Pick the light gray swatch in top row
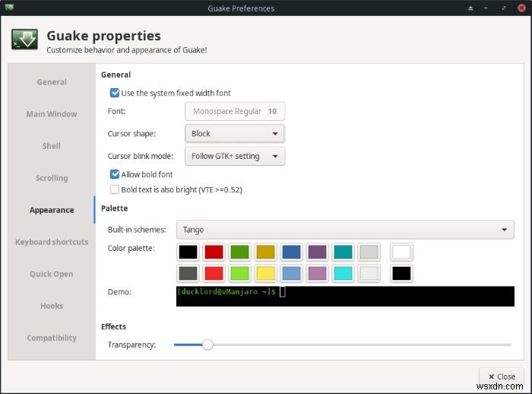Screen dimensions: 532x394 pos(369,252)
